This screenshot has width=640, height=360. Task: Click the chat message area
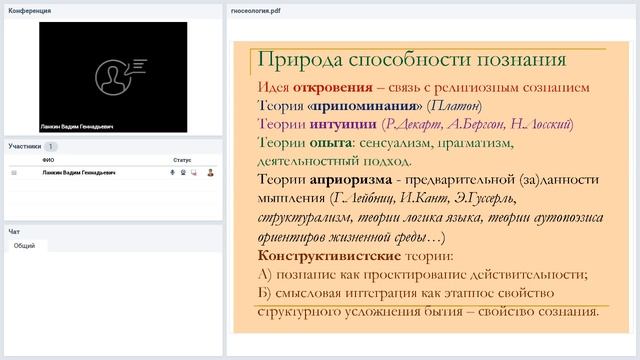tap(113, 304)
